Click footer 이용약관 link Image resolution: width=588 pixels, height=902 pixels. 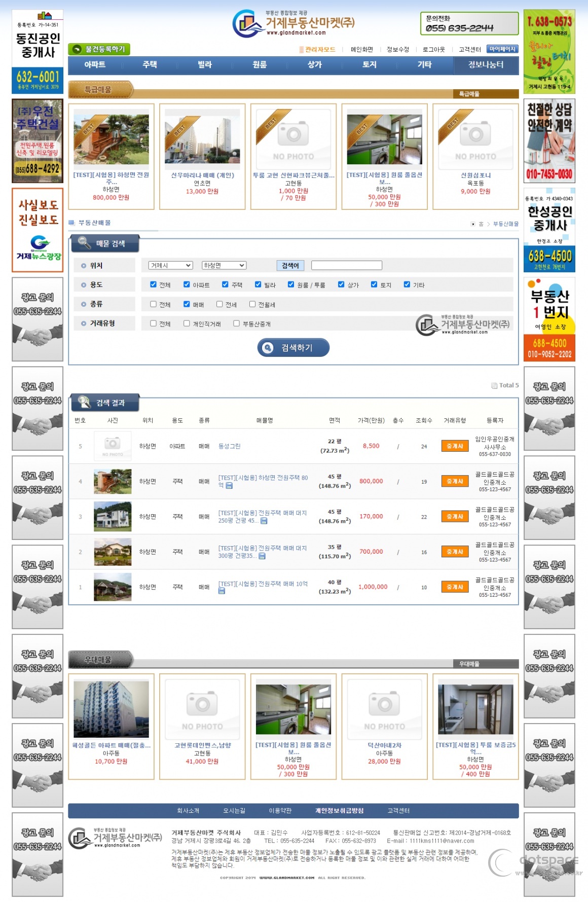280,811
